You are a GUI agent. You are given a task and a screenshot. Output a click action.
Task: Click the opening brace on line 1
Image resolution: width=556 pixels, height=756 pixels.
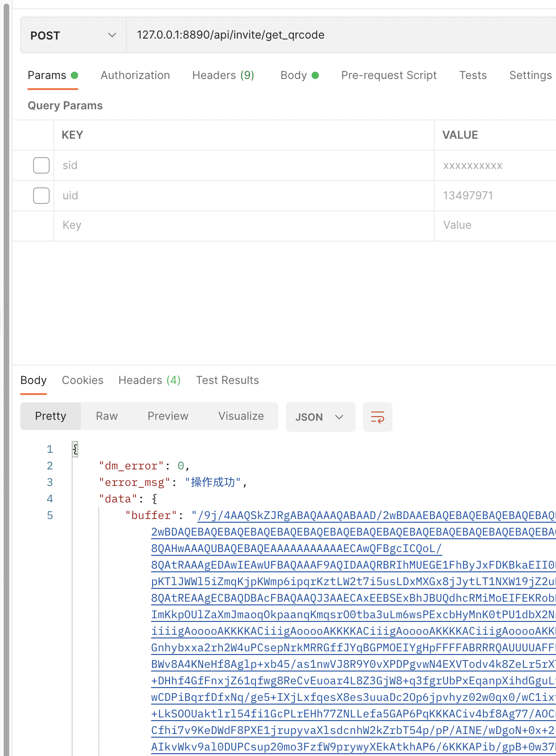[x=75, y=449]
